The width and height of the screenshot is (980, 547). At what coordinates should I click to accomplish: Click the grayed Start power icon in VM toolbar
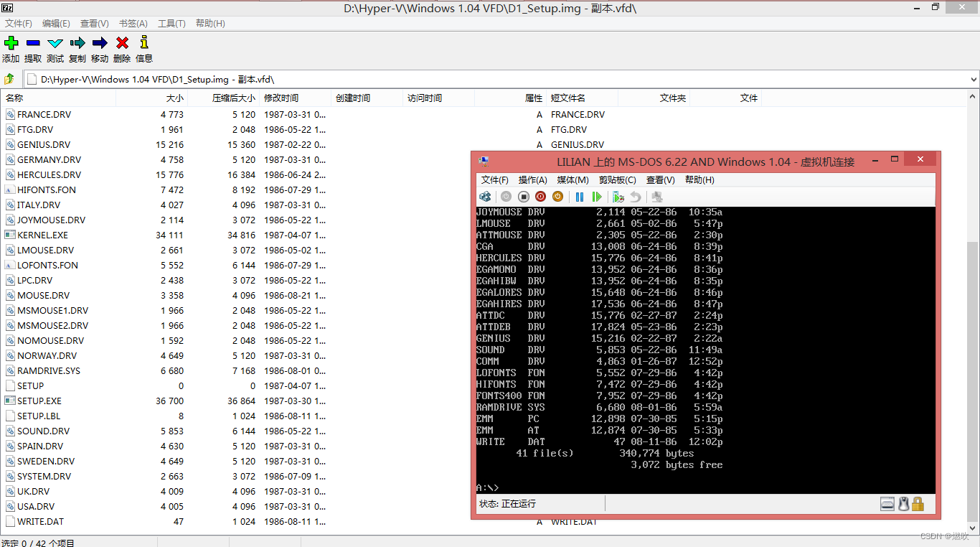tap(506, 197)
